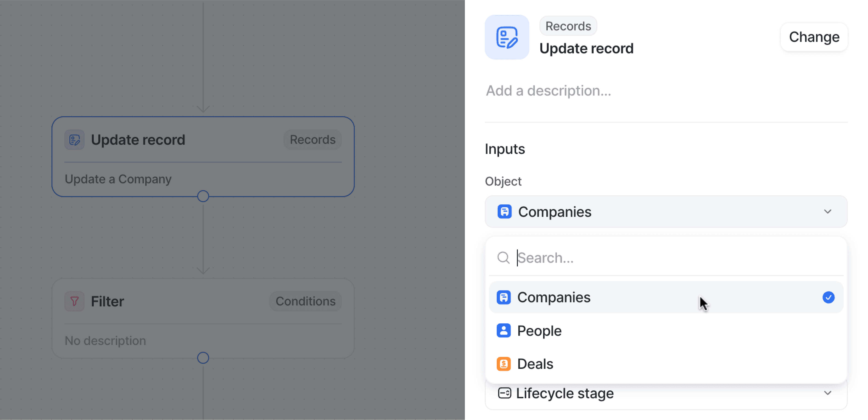Click the blue checkmark beside Companies
Viewport: 868px width, 420px height.
pos(828,297)
